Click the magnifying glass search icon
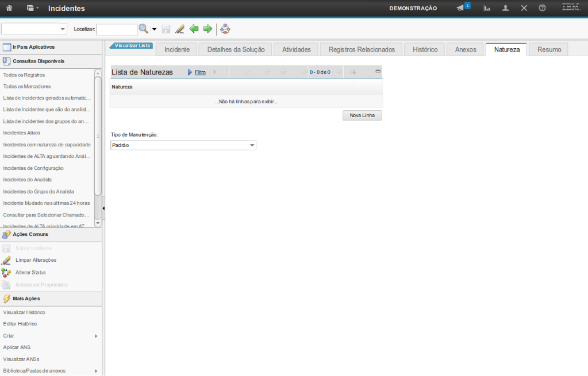588x376 pixels. [x=143, y=29]
